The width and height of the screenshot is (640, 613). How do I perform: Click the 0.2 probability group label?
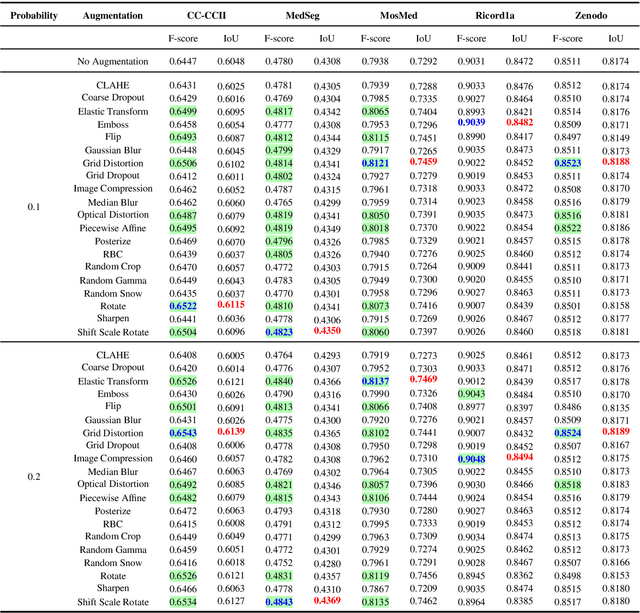(x=33, y=477)
